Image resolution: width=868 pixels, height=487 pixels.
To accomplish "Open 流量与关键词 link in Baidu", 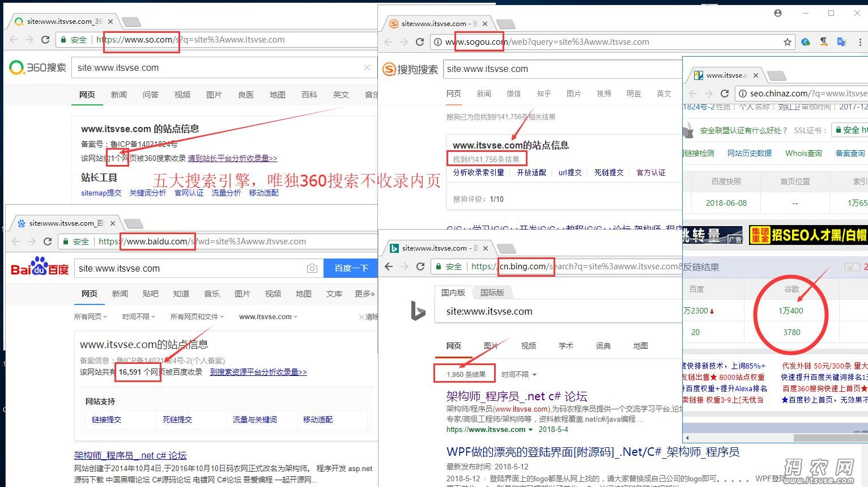I will [255, 420].
